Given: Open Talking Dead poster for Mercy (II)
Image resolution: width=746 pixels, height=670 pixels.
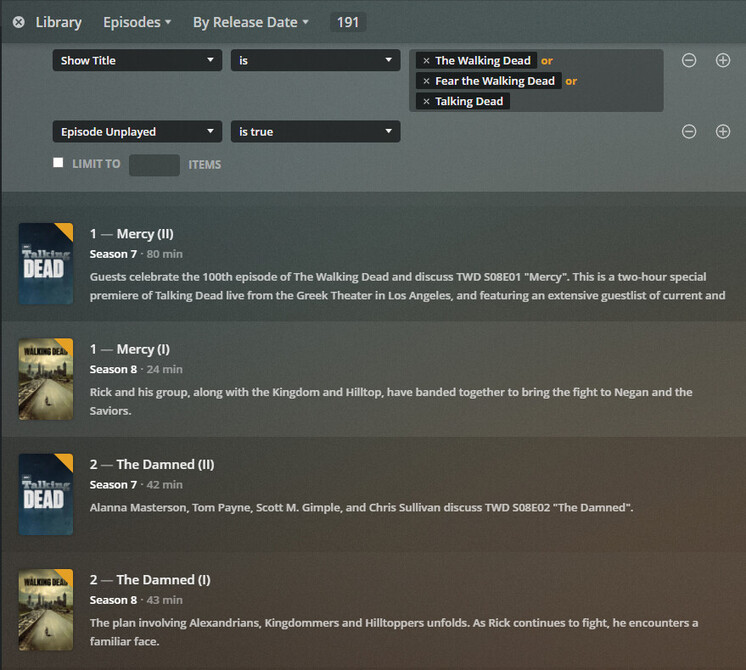Looking at the screenshot, I should [x=46, y=264].
